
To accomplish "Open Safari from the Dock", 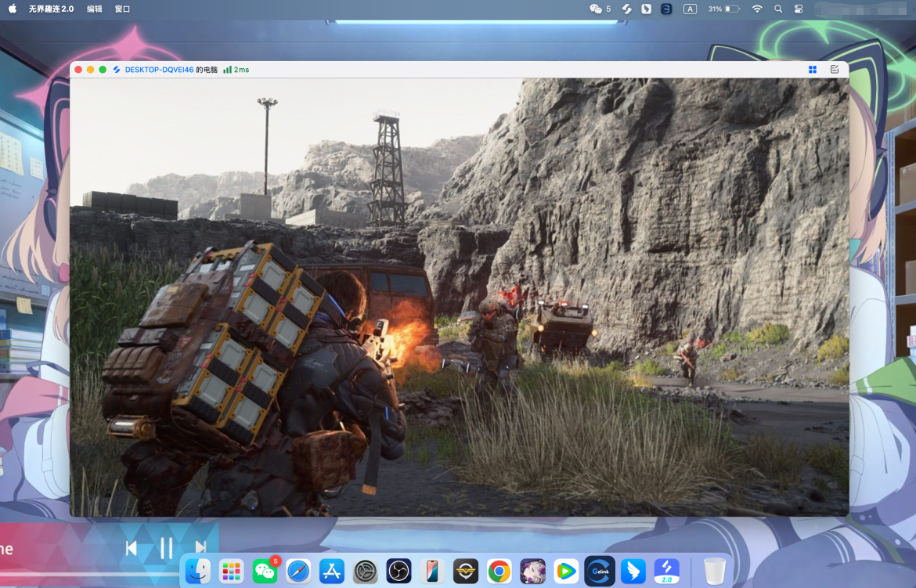I will [298, 571].
